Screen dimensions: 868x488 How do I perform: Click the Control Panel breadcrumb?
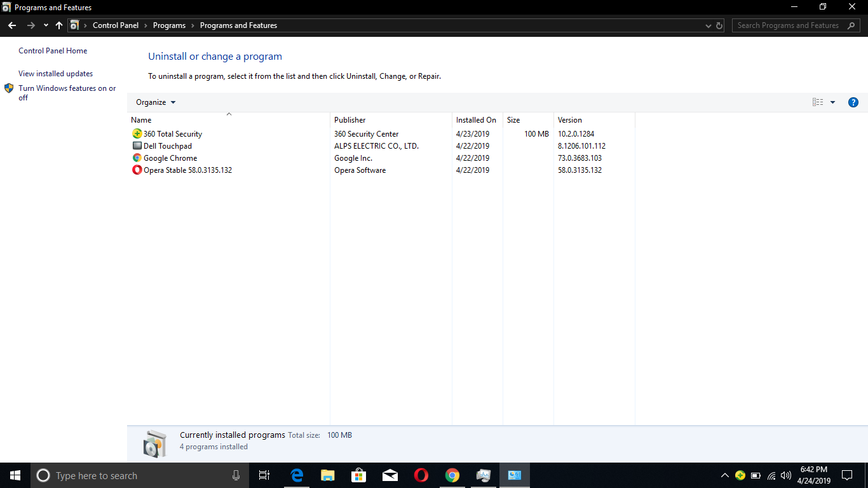(x=116, y=25)
